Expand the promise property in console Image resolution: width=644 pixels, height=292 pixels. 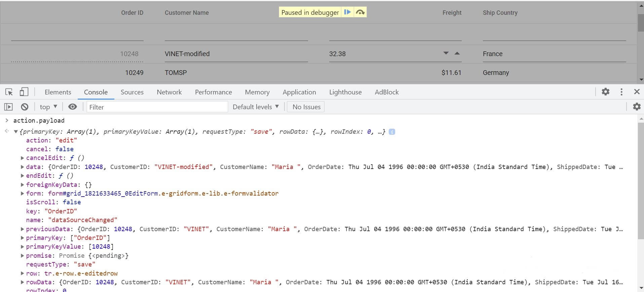[x=22, y=256]
